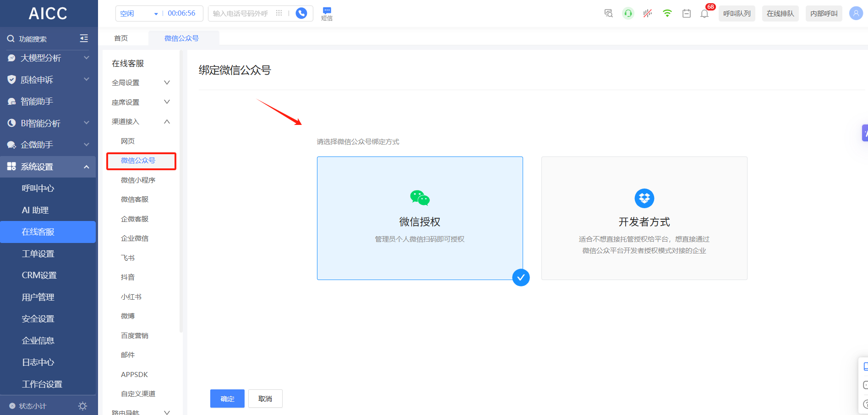Open the 短信 message icon

[x=327, y=14]
